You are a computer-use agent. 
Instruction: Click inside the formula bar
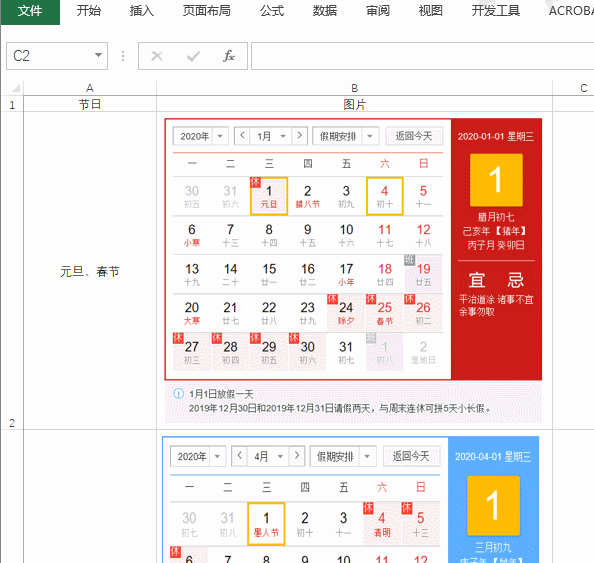coord(422,56)
